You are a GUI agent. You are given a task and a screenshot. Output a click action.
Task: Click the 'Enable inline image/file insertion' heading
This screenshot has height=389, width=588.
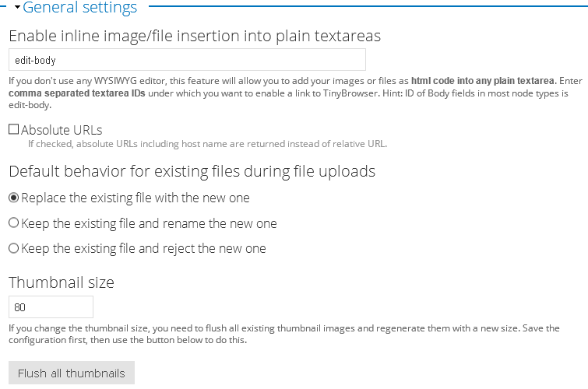coord(194,36)
